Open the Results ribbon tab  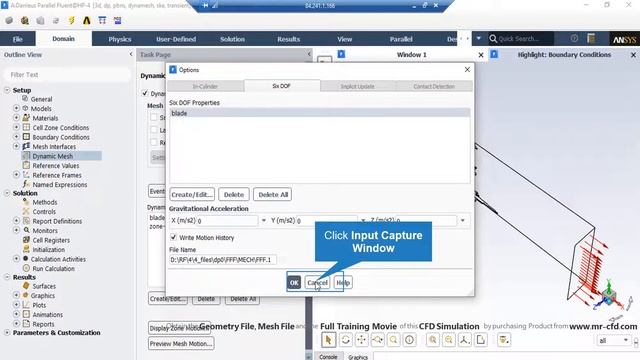(x=289, y=39)
